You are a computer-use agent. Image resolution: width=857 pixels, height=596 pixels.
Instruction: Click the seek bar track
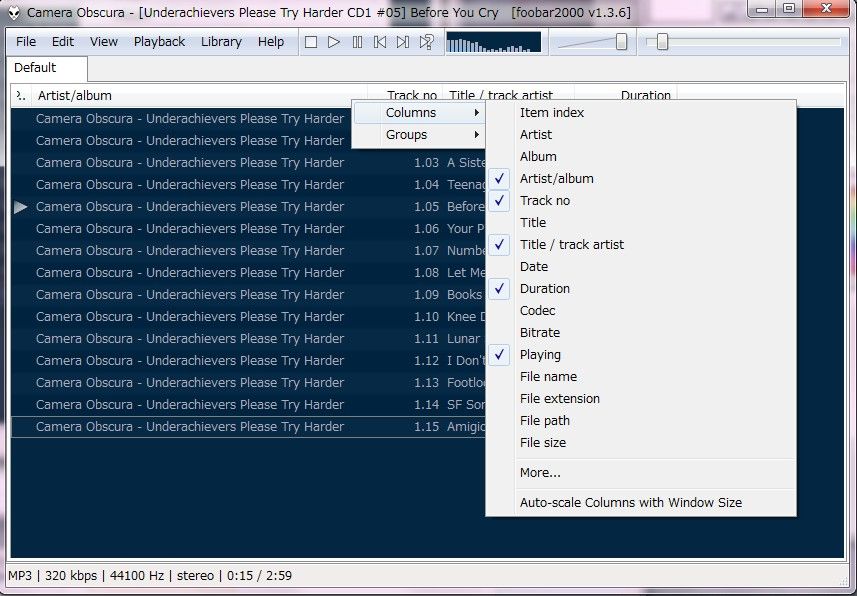743,42
